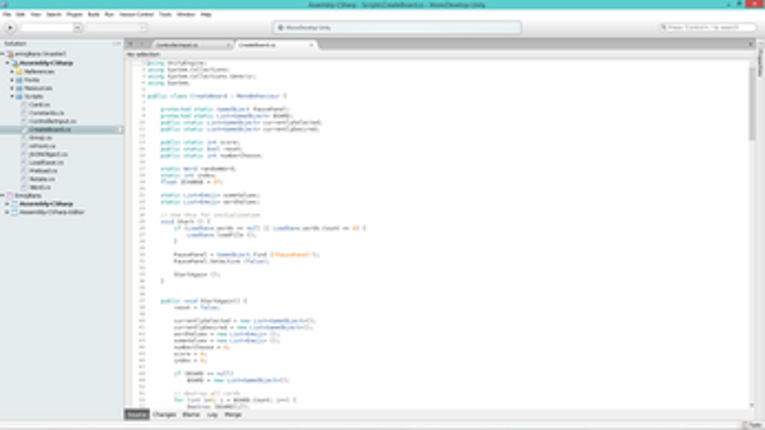Open the configuration dropdown next to play button
This screenshot has height=430, width=765.
coord(51,28)
